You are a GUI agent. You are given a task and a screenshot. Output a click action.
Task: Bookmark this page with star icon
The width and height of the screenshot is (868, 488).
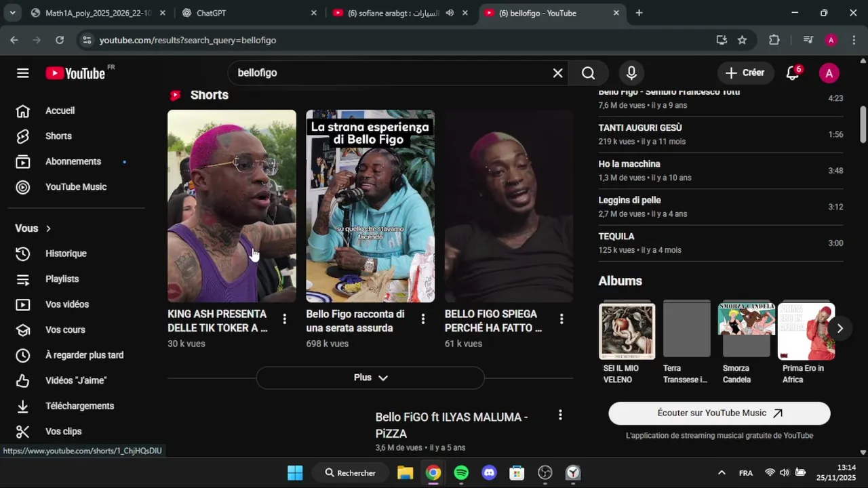[742, 40]
